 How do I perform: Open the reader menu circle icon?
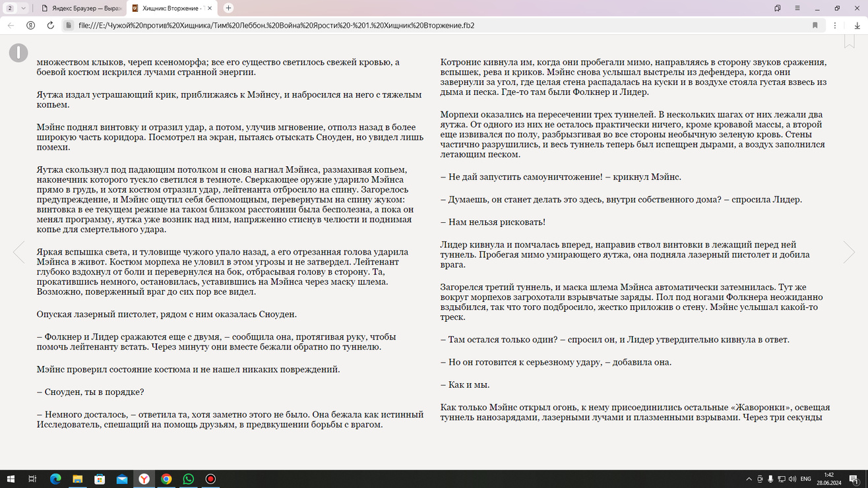[18, 53]
